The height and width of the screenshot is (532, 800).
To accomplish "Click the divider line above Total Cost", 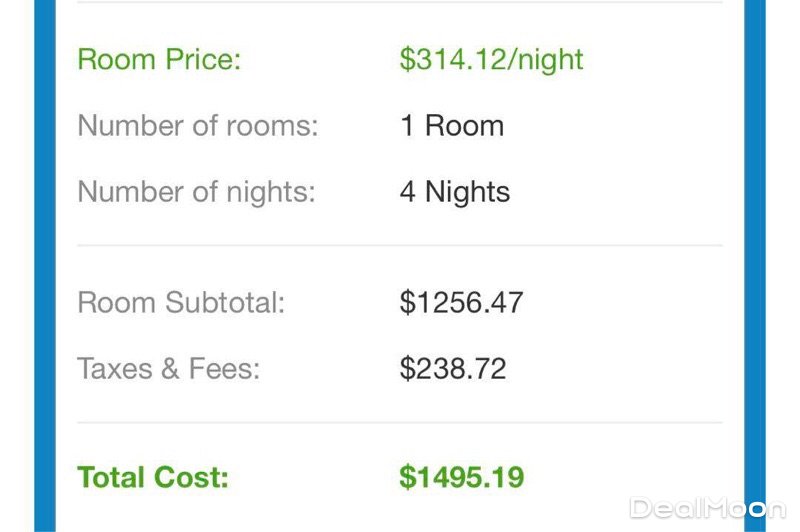I will (400, 422).
